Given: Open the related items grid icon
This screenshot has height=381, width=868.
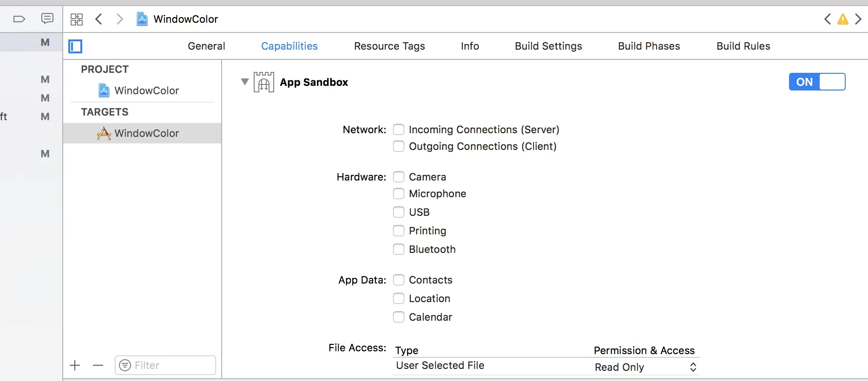Looking at the screenshot, I should coord(77,19).
